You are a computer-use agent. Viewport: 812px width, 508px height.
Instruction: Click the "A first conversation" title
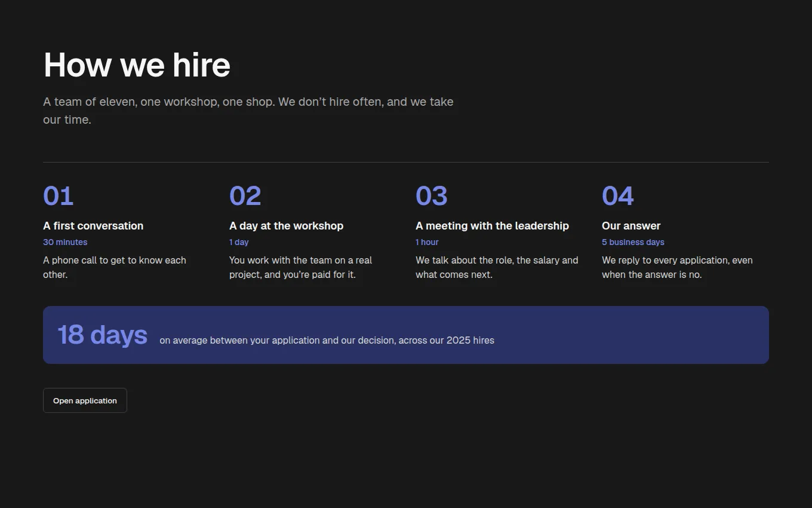coord(93,226)
